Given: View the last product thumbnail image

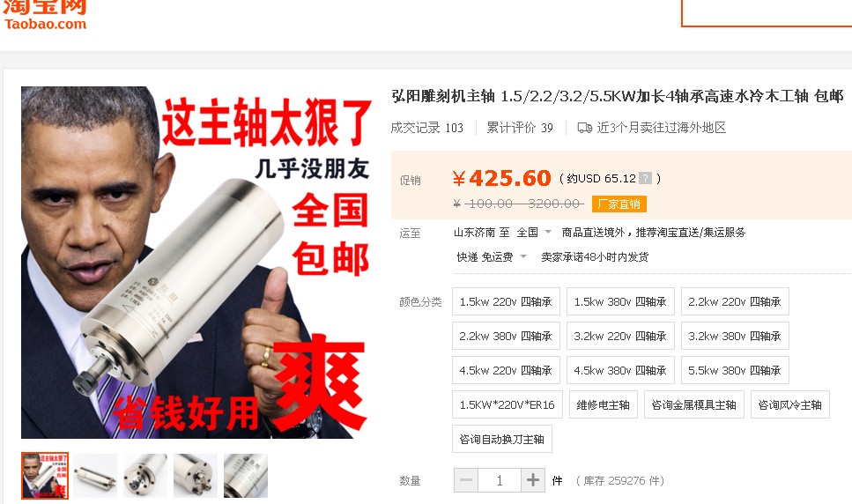Looking at the screenshot, I should [x=246, y=476].
